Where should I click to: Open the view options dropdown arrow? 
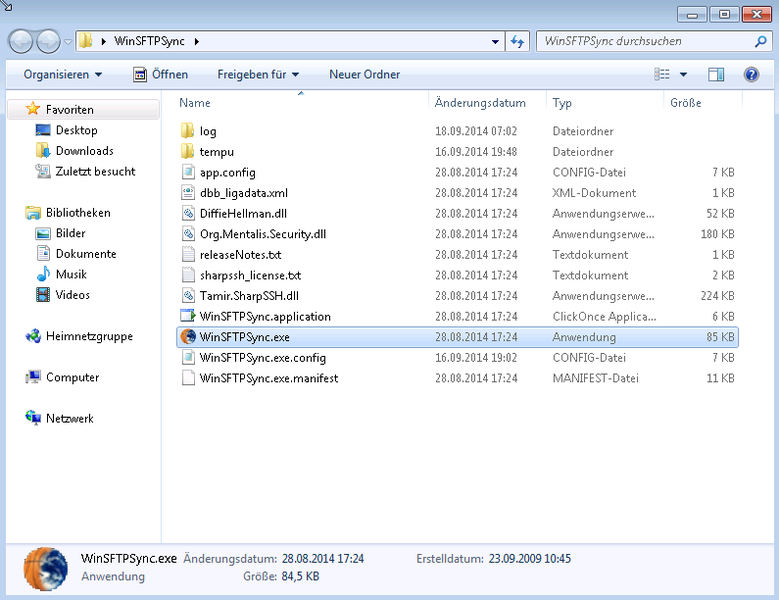point(683,75)
